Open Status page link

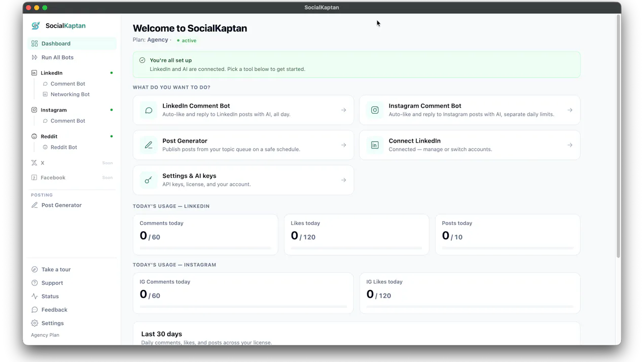72,297
